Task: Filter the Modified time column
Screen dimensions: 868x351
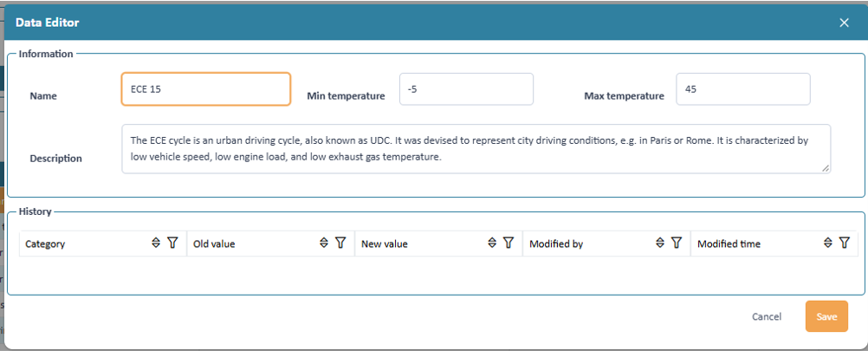Action: click(x=844, y=243)
